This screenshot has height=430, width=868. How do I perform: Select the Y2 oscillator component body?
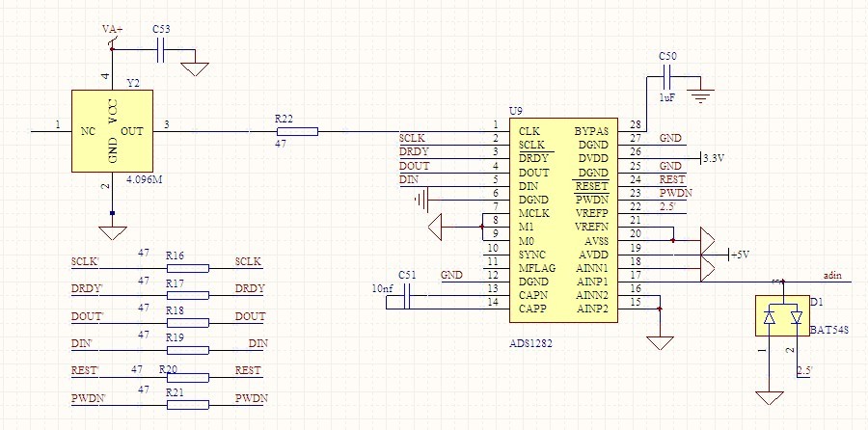pyautogui.click(x=113, y=131)
